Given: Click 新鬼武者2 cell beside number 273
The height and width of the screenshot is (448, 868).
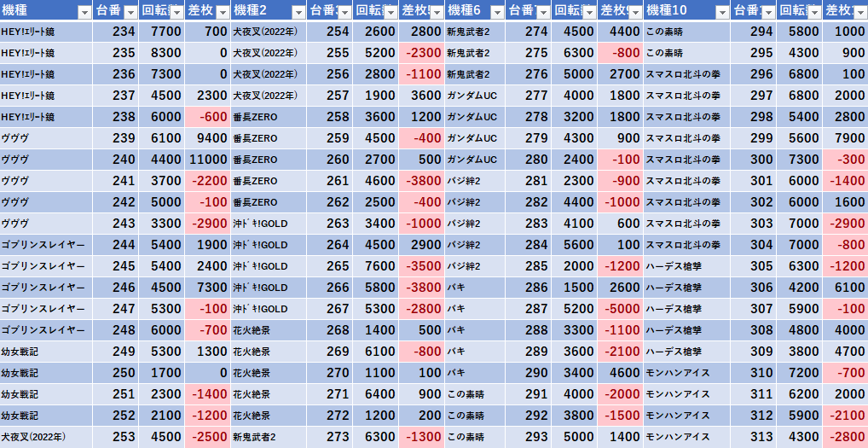Looking at the screenshot, I should pyautogui.click(x=269, y=437).
